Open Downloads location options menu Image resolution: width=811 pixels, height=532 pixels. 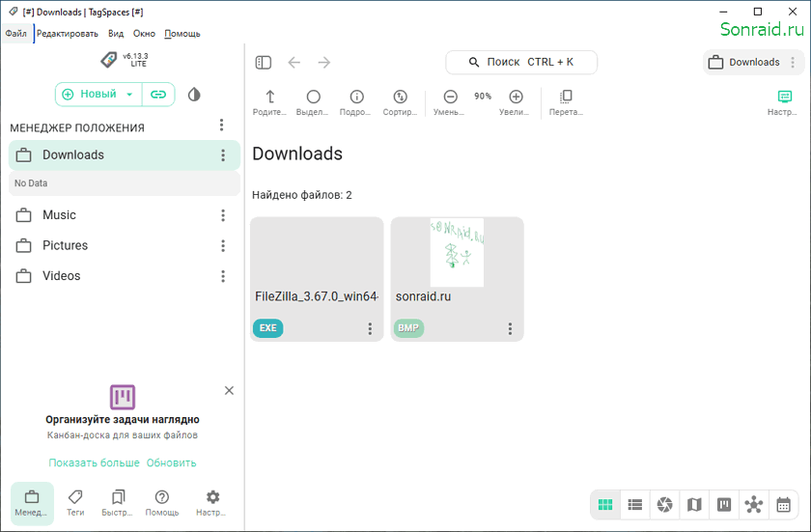(x=223, y=155)
